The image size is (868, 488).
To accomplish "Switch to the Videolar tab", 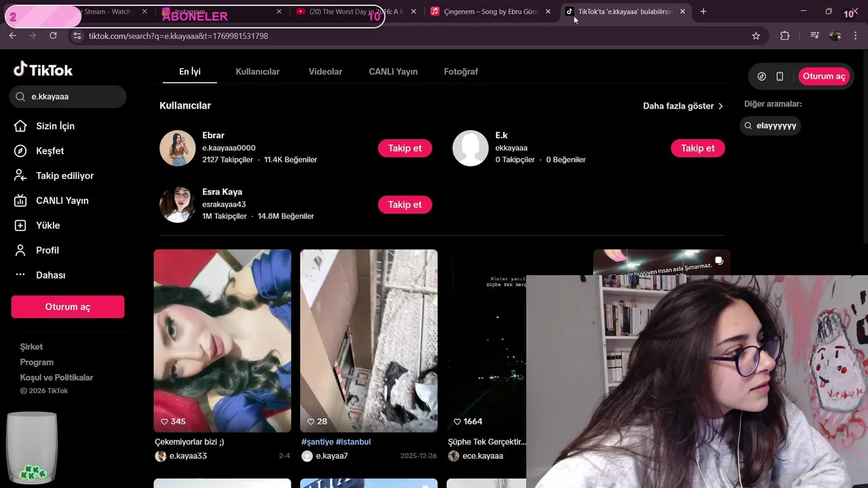I will click(325, 72).
